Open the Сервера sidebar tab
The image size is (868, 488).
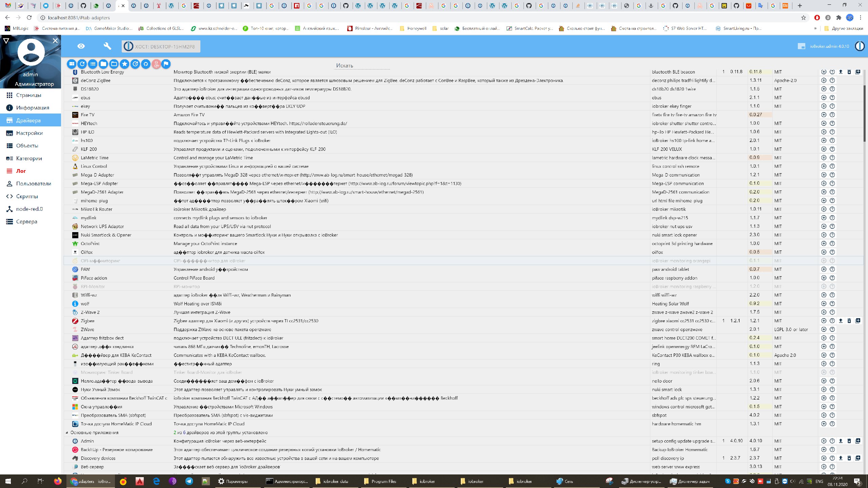(31, 222)
